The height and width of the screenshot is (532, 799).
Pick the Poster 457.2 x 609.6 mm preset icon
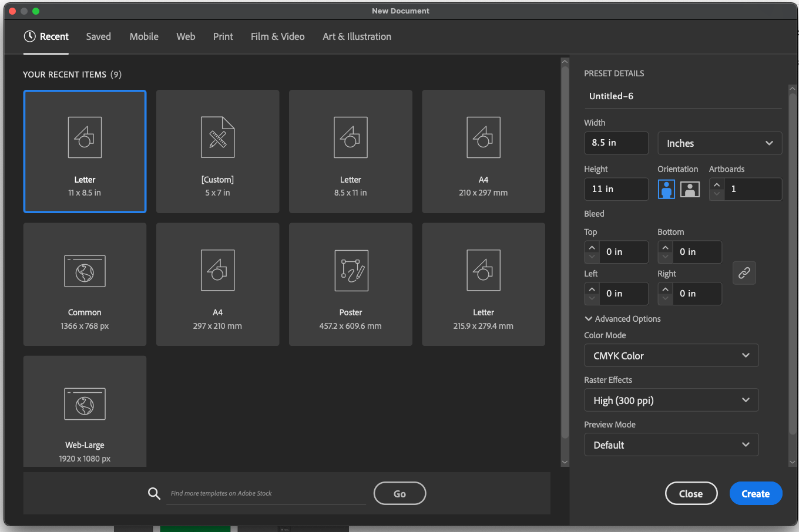(351, 271)
